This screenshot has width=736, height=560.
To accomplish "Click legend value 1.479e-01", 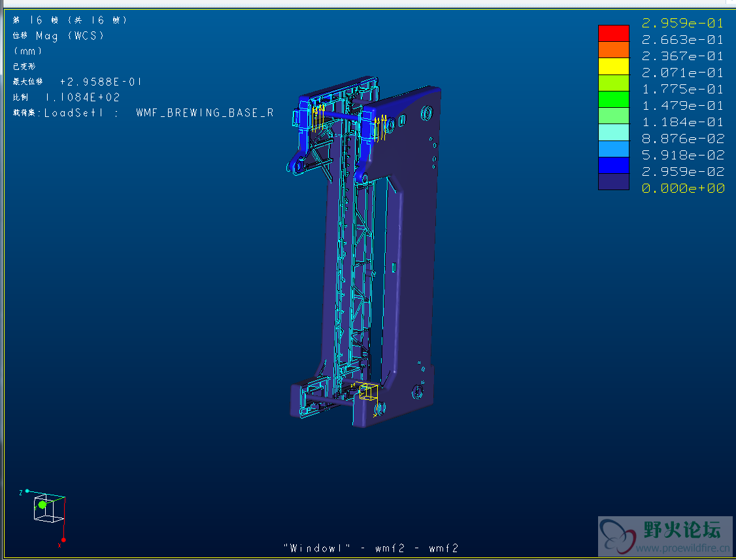I will point(683,105).
